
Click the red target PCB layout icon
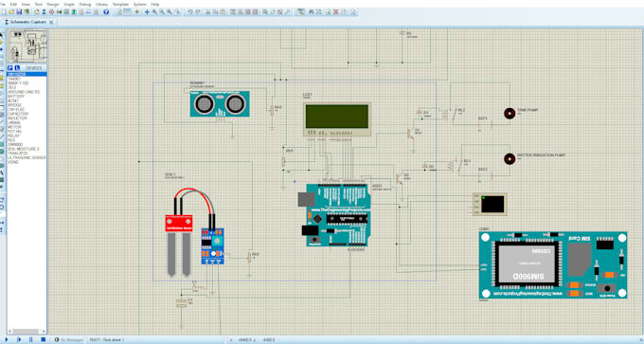[51, 12]
